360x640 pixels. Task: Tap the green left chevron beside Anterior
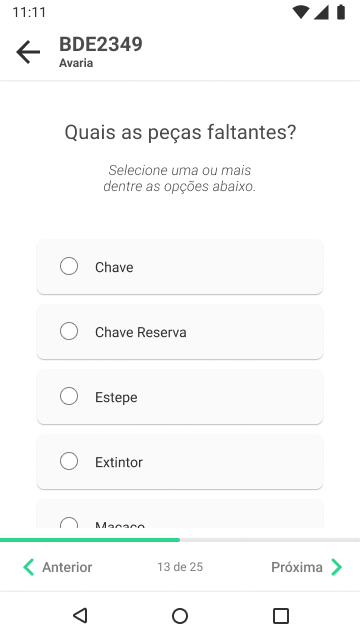[x=29, y=567]
